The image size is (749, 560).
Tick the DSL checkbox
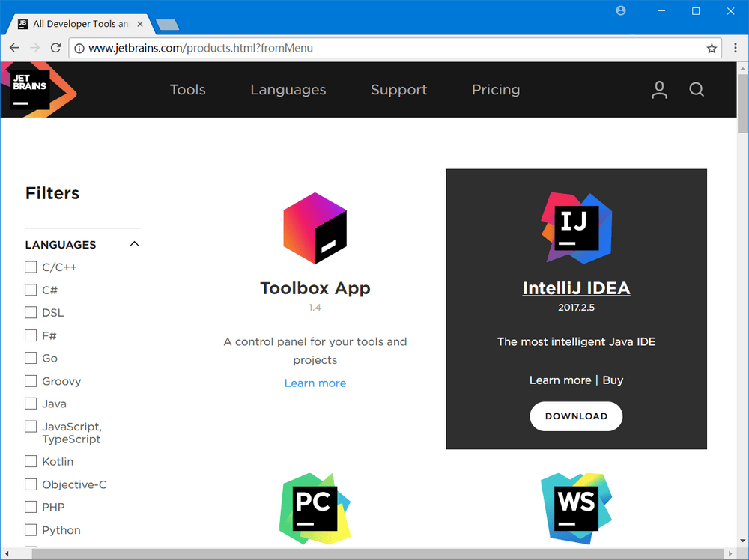pos(31,313)
